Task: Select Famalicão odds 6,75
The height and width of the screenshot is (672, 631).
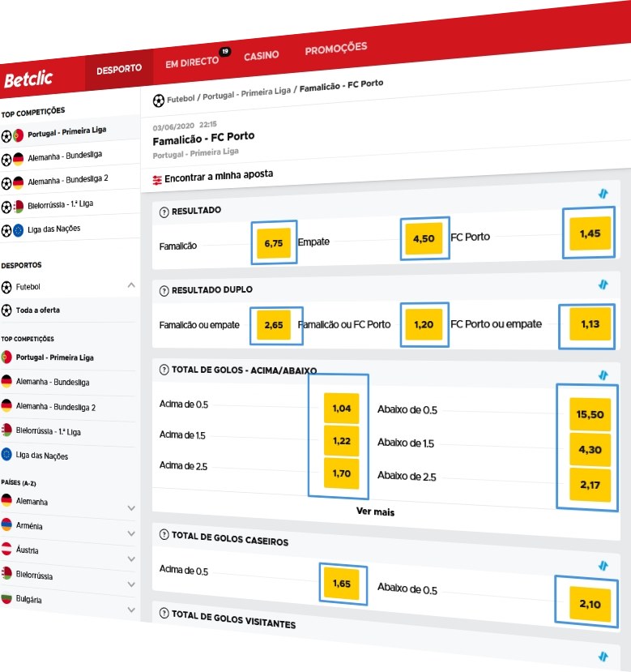Action: [274, 243]
